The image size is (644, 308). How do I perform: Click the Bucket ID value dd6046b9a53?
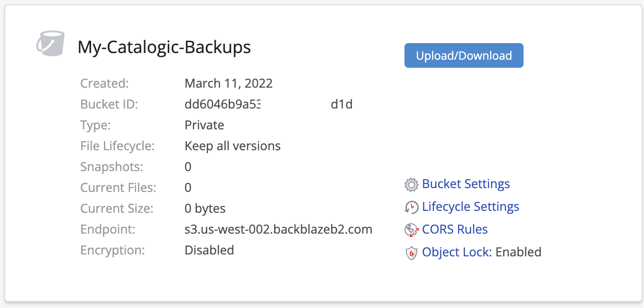tap(223, 104)
